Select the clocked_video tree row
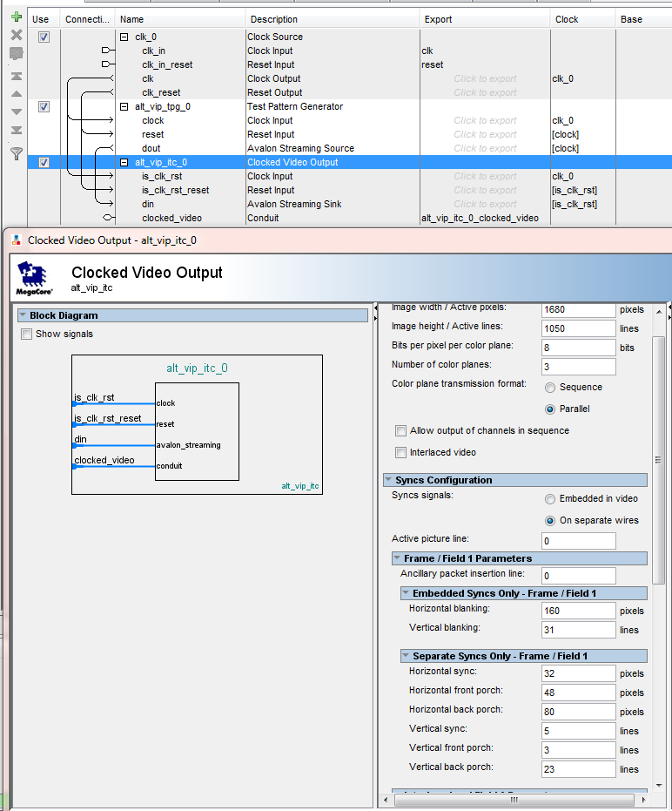Screen dimensions: 672x811 (x=349, y=218)
